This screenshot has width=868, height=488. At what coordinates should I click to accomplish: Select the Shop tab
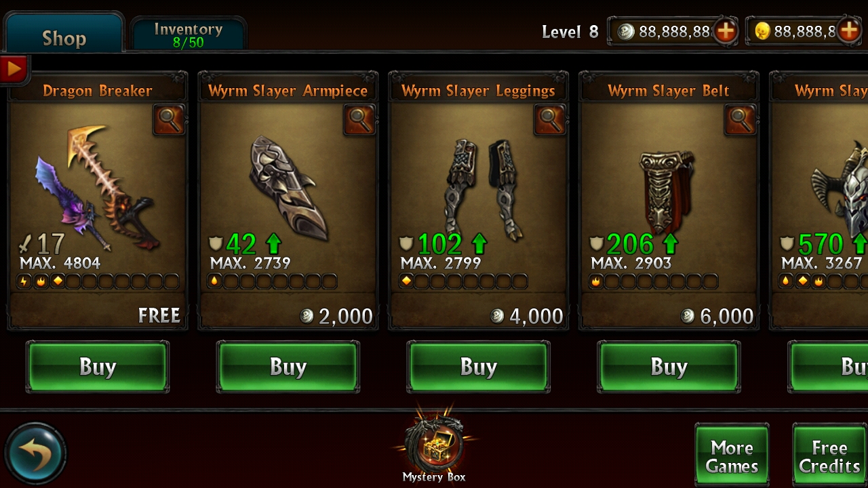64,34
